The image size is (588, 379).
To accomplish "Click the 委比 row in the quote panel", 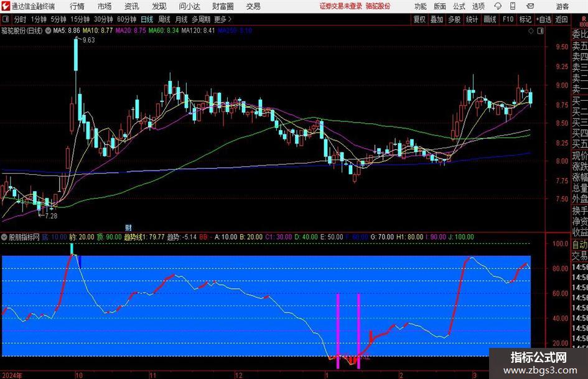I will [x=580, y=34].
